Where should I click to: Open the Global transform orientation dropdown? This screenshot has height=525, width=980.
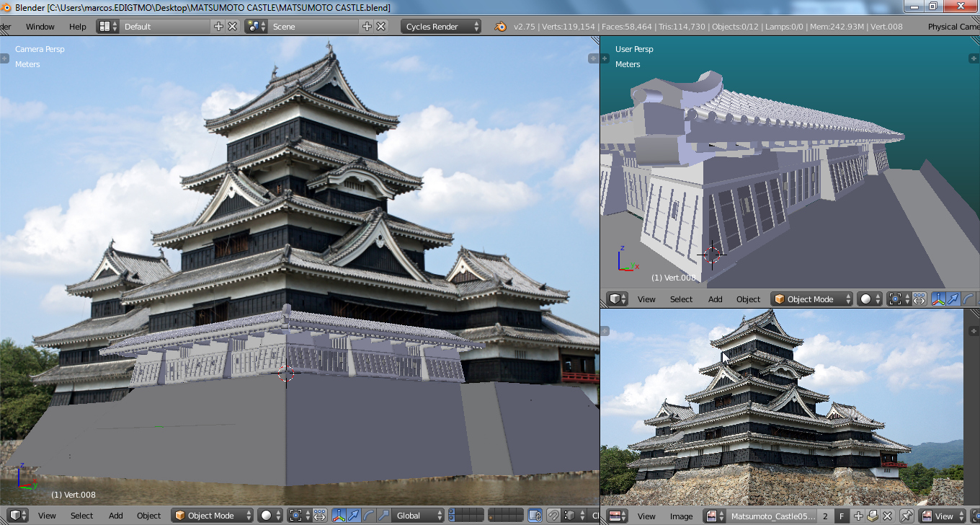pos(416,516)
